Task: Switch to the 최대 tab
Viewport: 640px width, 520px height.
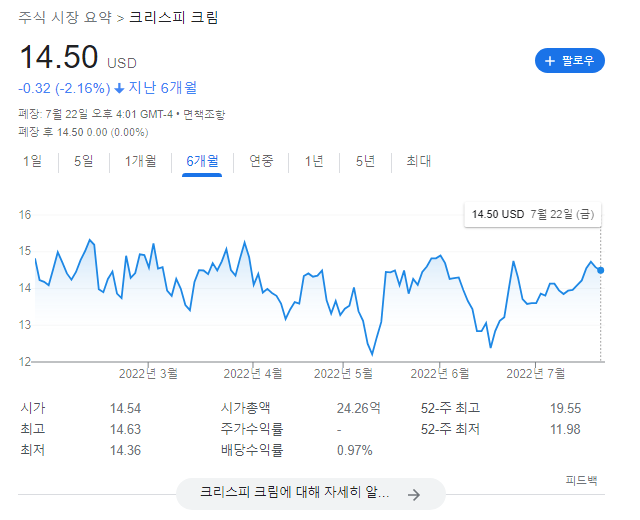Action: pos(418,161)
